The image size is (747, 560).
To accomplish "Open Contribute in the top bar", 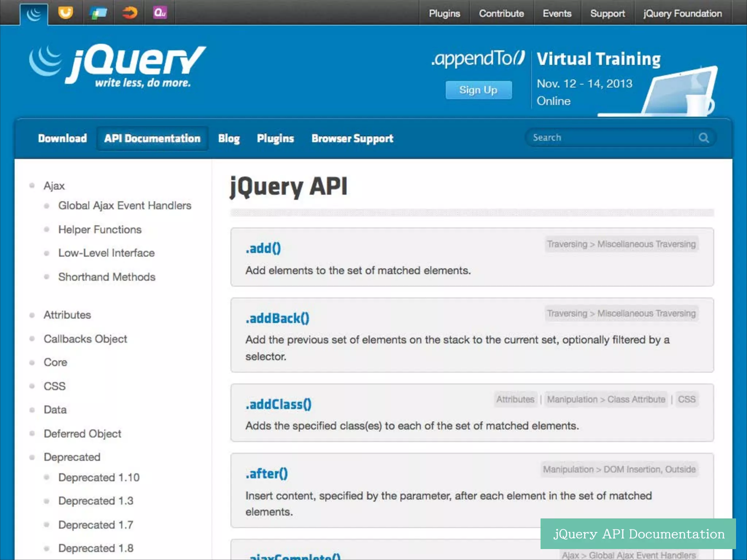I will 502,13.
